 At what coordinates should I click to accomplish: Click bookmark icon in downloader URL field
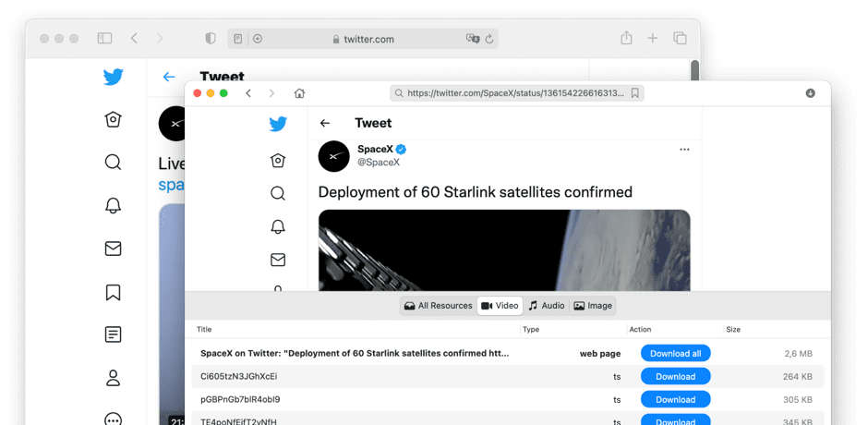click(635, 93)
